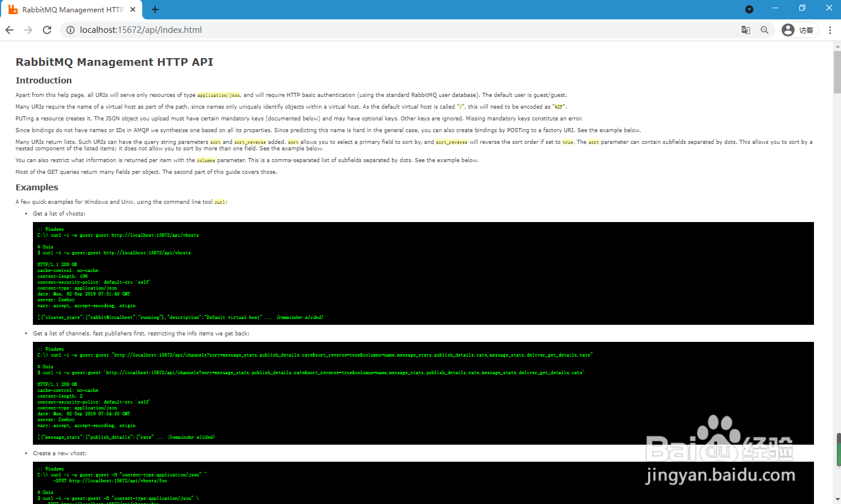Go forward to the next page
This screenshot has height=504, width=841.
28,30
